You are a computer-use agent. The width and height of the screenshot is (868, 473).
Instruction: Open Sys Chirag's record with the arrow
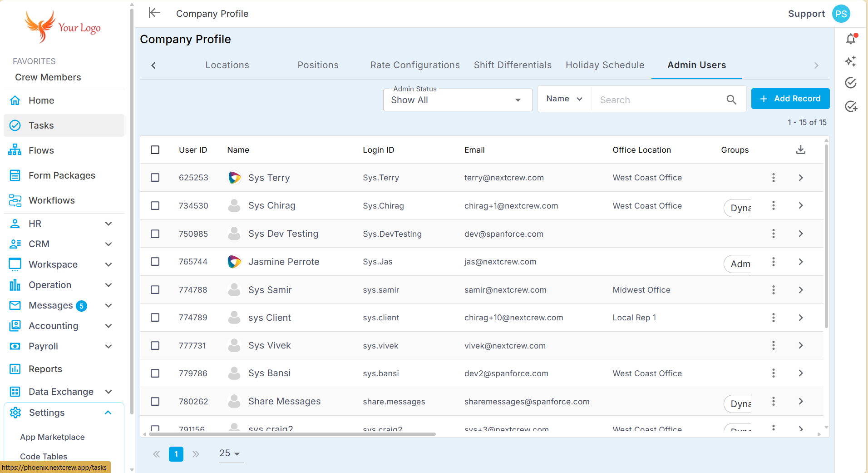pyautogui.click(x=801, y=205)
